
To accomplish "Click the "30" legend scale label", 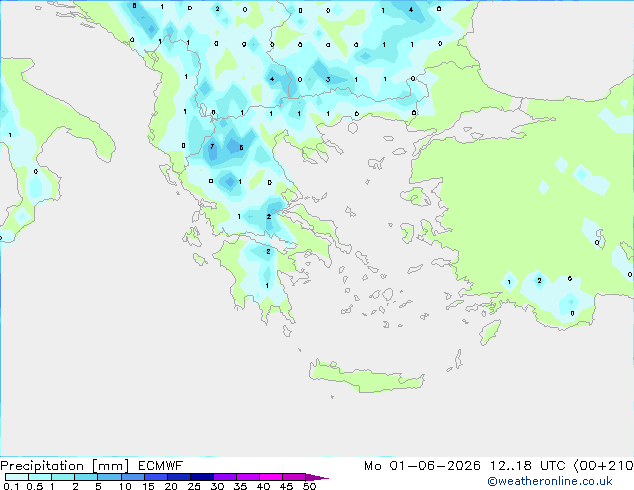I will click(x=217, y=486).
